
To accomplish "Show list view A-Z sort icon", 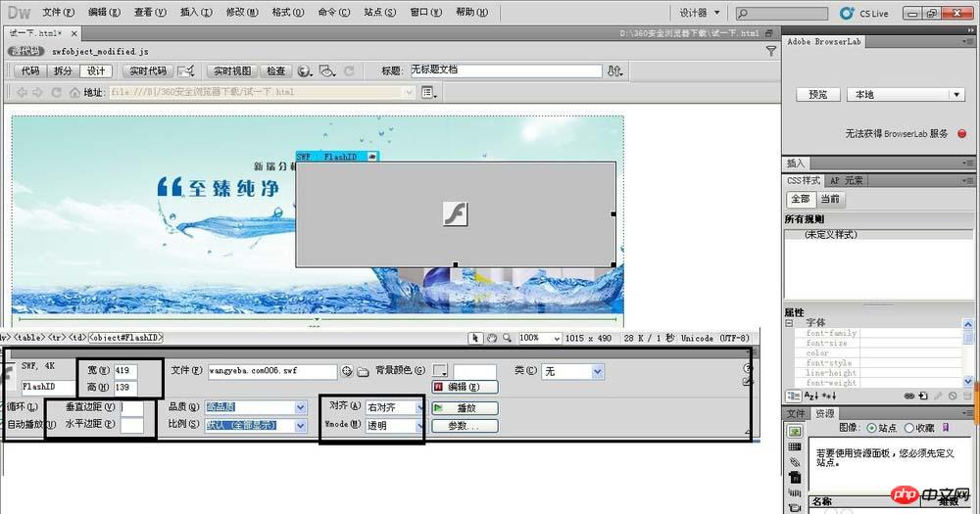I will coord(810,396).
